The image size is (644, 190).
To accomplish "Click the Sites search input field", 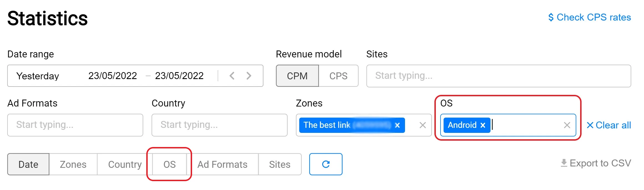I will click(498, 76).
